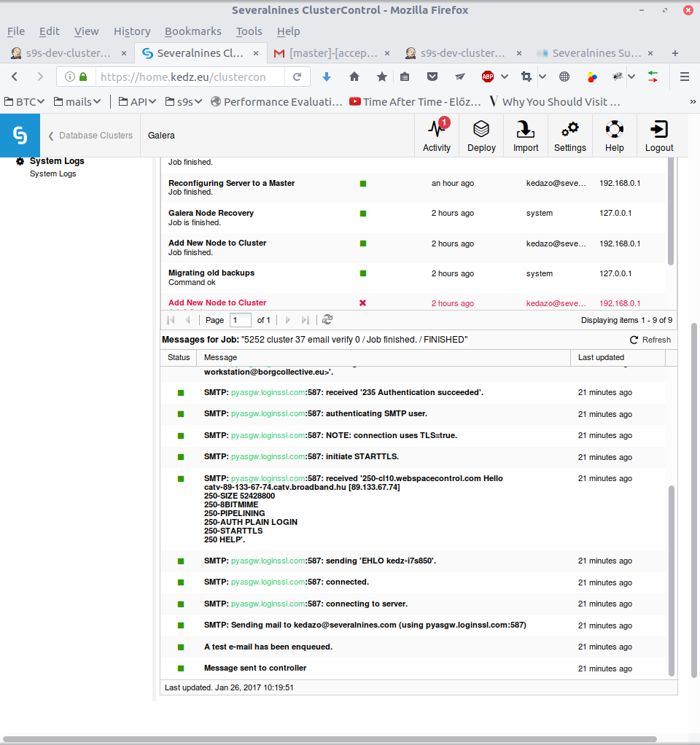
Task: Select the failed Add New Node to Cluster job
Action: [414, 303]
